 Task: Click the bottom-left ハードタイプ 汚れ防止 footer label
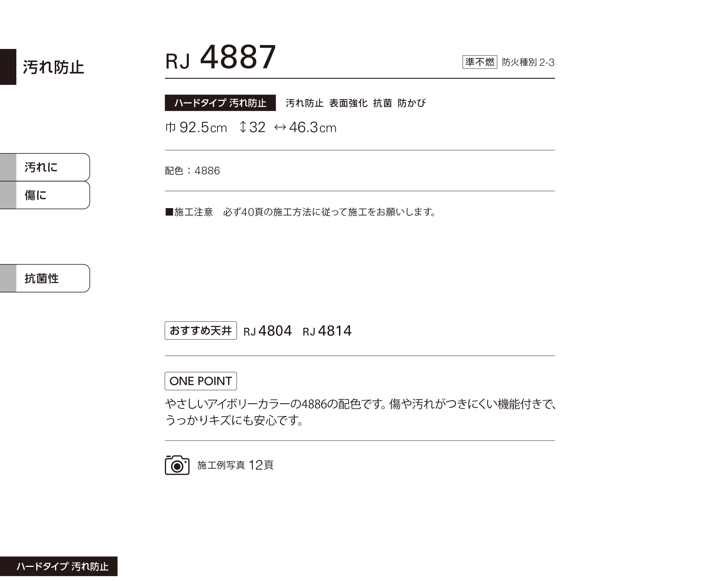tap(59, 566)
